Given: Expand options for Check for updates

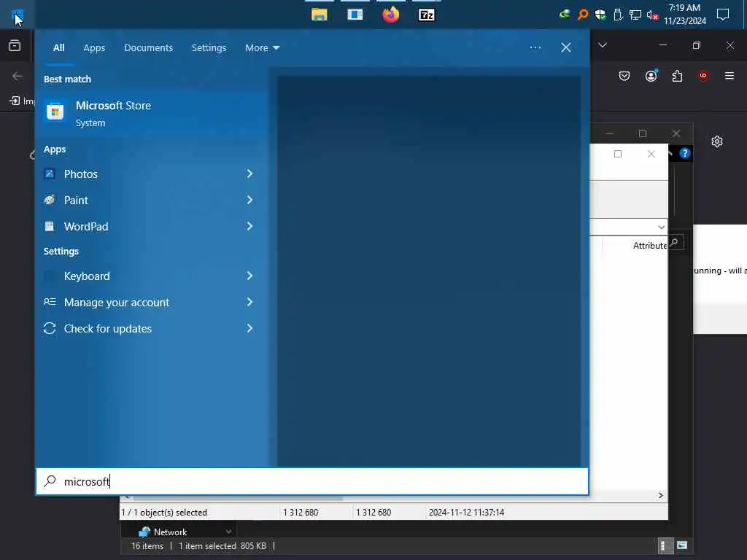Looking at the screenshot, I should 249,328.
